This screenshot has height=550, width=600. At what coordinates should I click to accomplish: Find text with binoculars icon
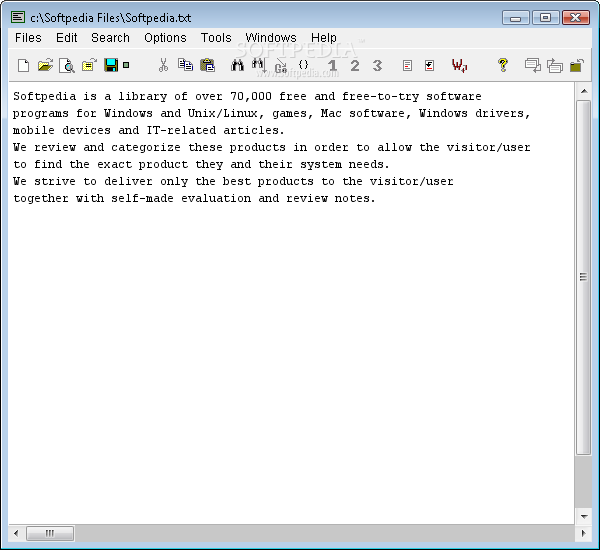point(237,65)
